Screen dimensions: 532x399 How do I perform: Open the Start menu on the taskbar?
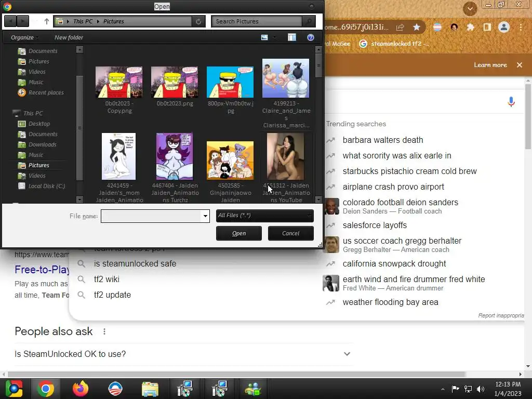point(14,389)
